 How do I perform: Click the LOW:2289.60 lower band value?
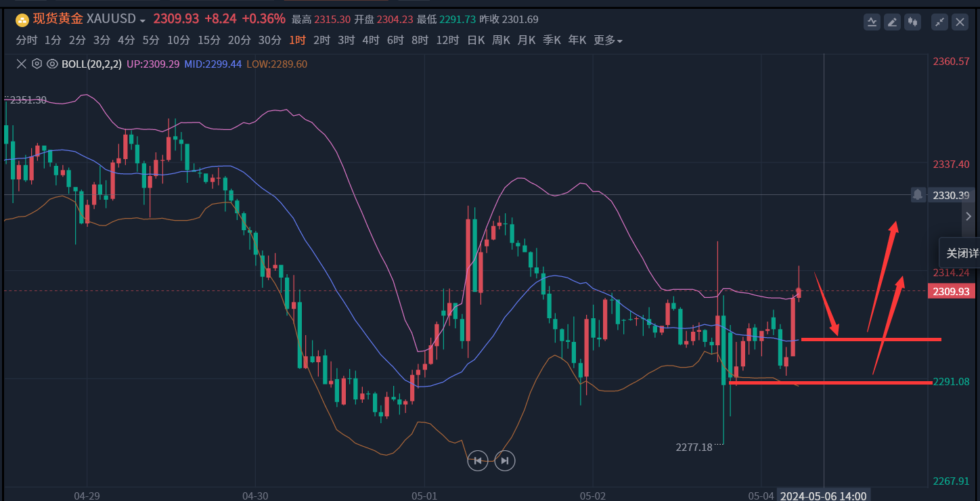[x=276, y=64]
